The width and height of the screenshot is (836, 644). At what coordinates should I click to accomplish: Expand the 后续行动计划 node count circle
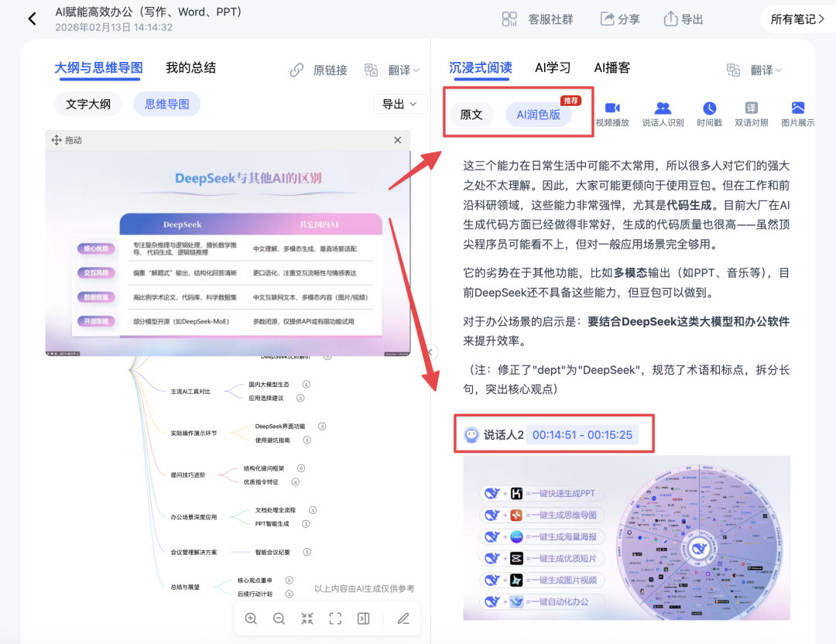[289, 594]
